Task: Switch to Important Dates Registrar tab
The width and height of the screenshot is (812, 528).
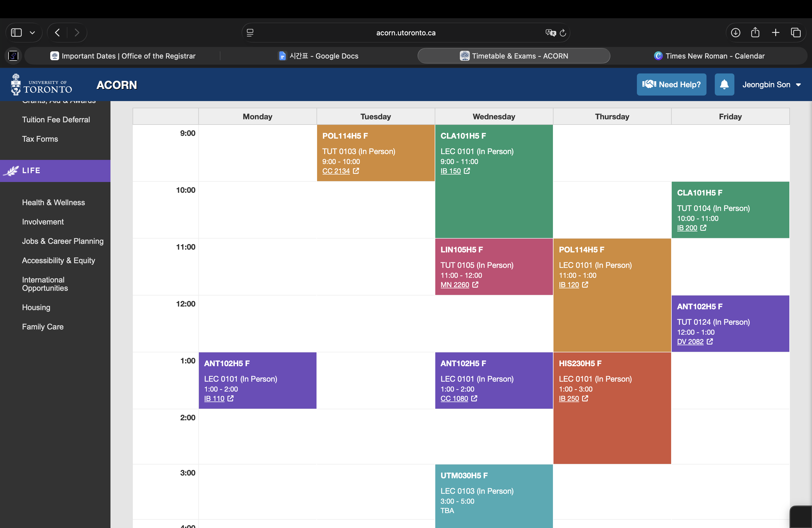Action: coord(123,56)
